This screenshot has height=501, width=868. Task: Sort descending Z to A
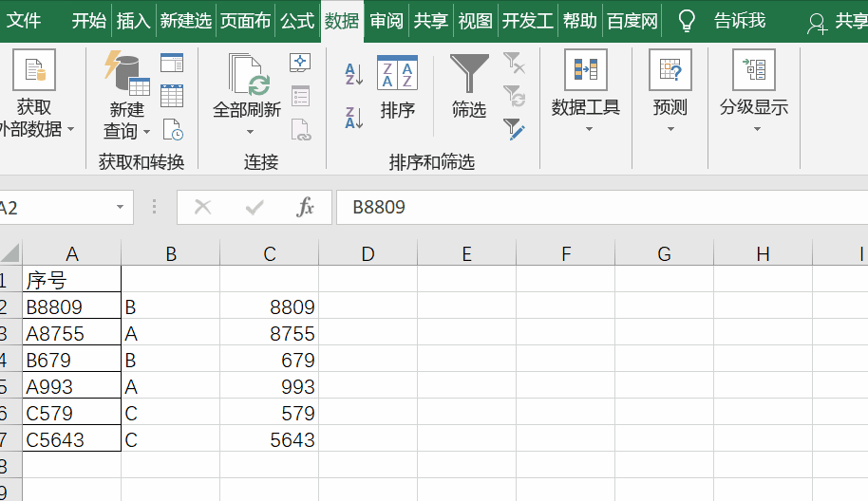tap(353, 118)
